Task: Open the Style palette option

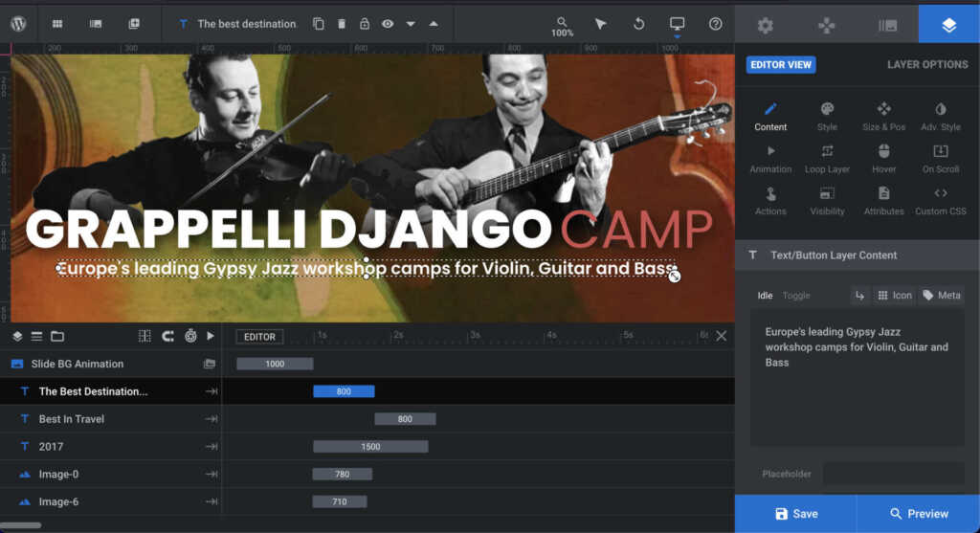Action: pyautogui.click(x=827, y=117)
